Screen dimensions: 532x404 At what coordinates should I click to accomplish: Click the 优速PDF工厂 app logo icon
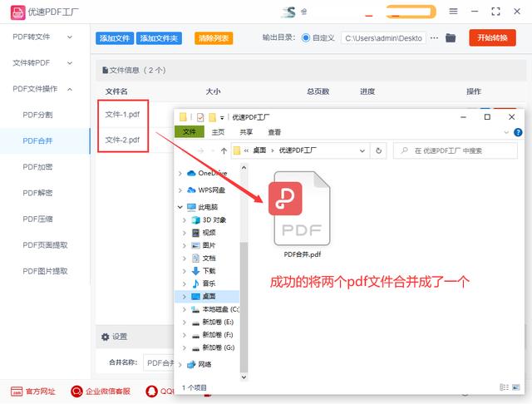click(17, 12)
